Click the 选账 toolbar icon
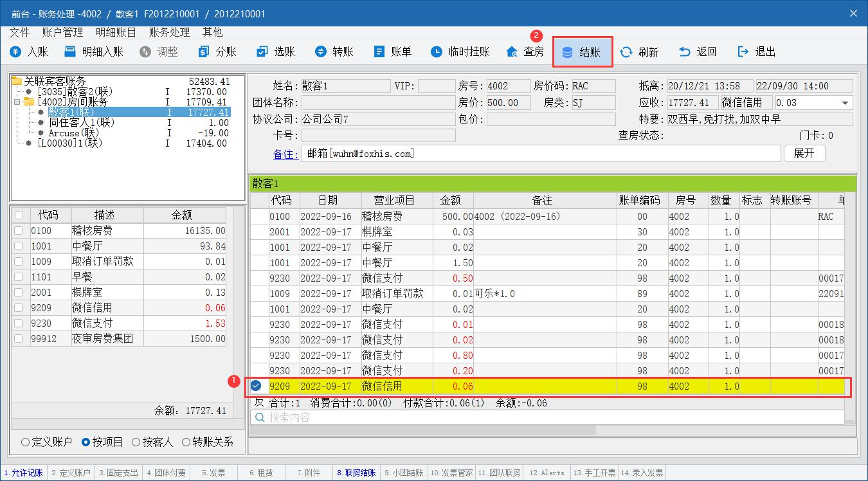This screenshot has width=868, height=481. [x=262, y=52]
